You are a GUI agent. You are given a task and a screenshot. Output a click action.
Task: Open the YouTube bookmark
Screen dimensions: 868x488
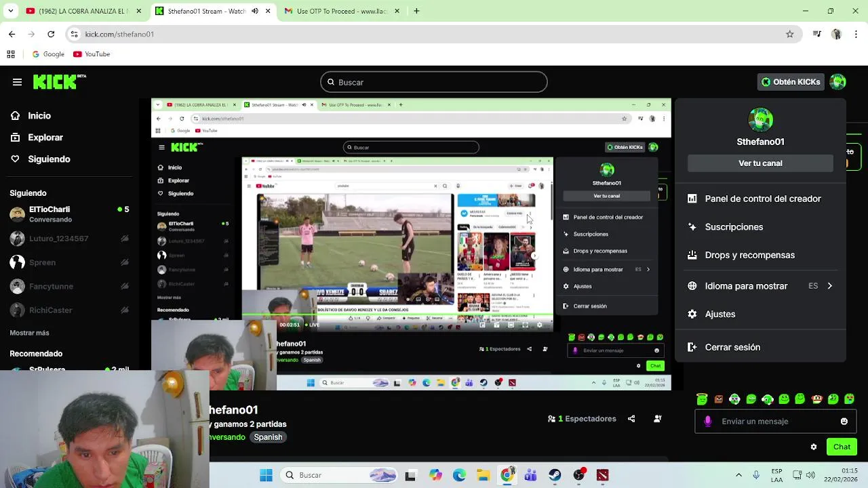pos(92,54)
